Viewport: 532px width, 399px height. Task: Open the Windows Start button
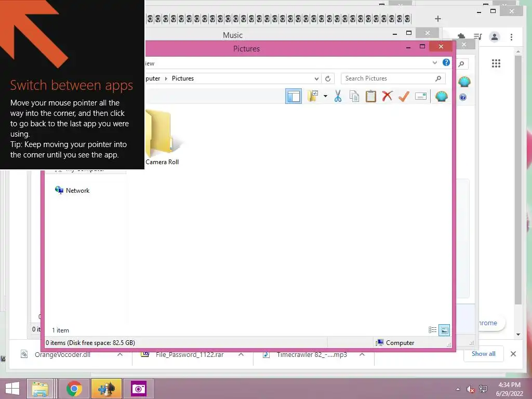click(12, 389)
